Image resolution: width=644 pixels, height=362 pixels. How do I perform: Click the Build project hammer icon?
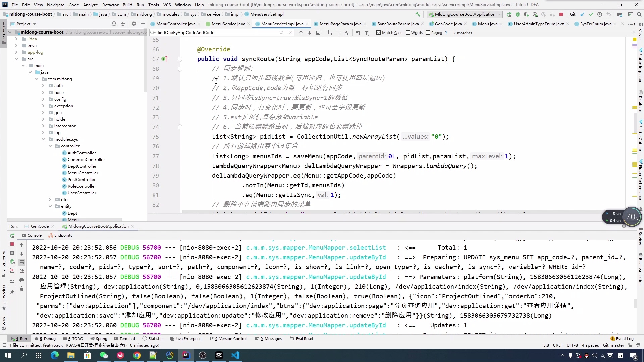[x=418, y=14]
